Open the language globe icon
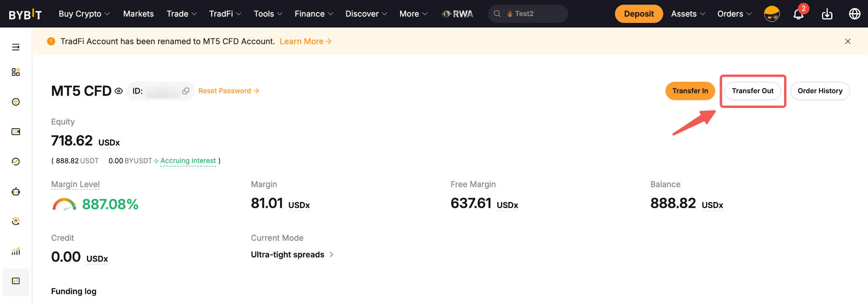This screenshot has width=868, height=304. tap(854, 14)
